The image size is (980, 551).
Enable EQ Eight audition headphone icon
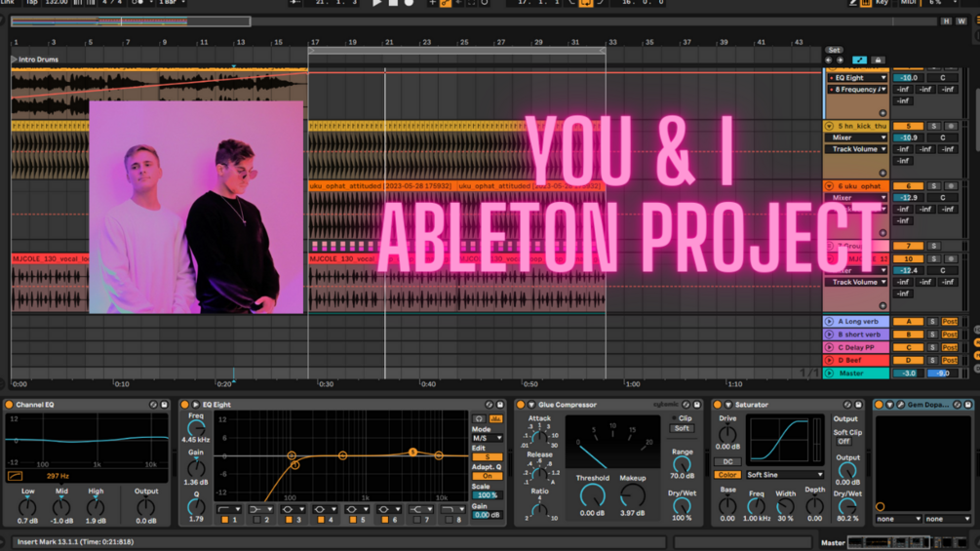(480, 418)
